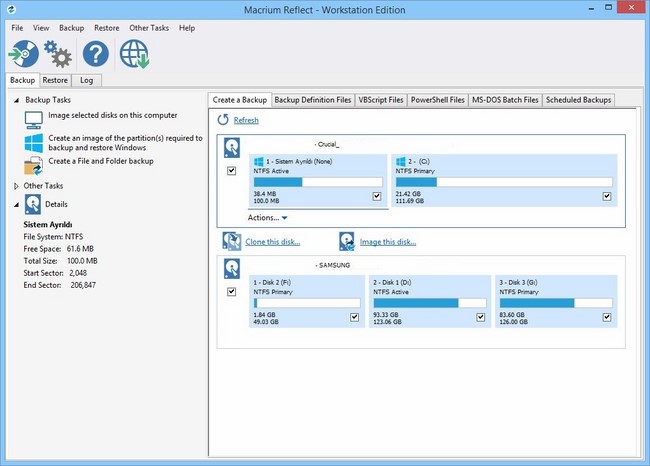Click the monitor icon for imaging selected disks
The height and width of the screenshot is (466, 650).
[x=33, y=119]
